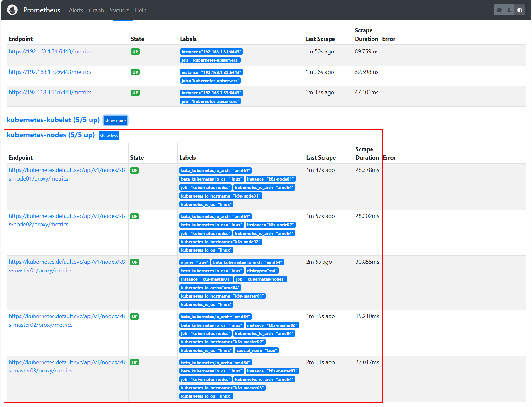Open the k8s-node01 proxy metrics endpoint
Image resolution: width=532 pixels, height=407 pixels.
click(67, 174)
